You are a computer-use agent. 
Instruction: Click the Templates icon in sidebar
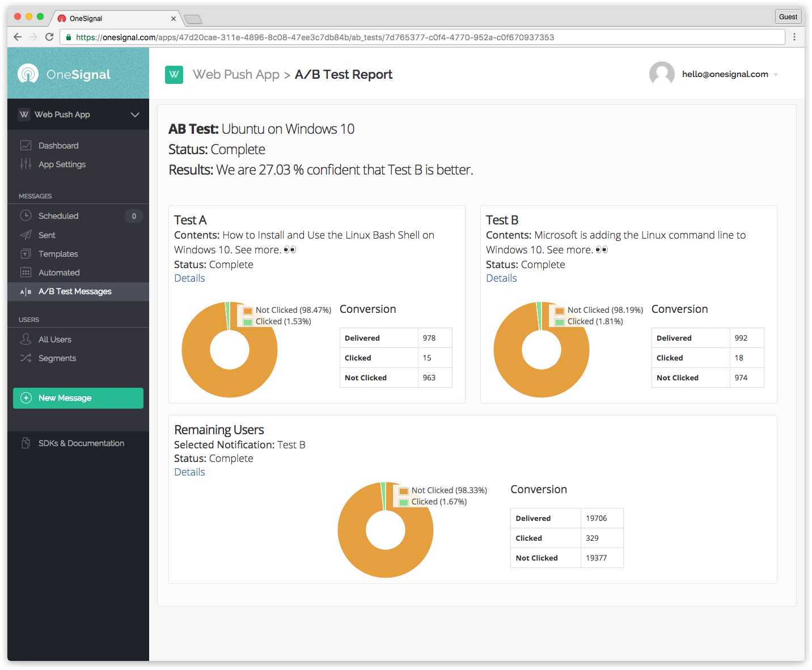tap(26, 253)
